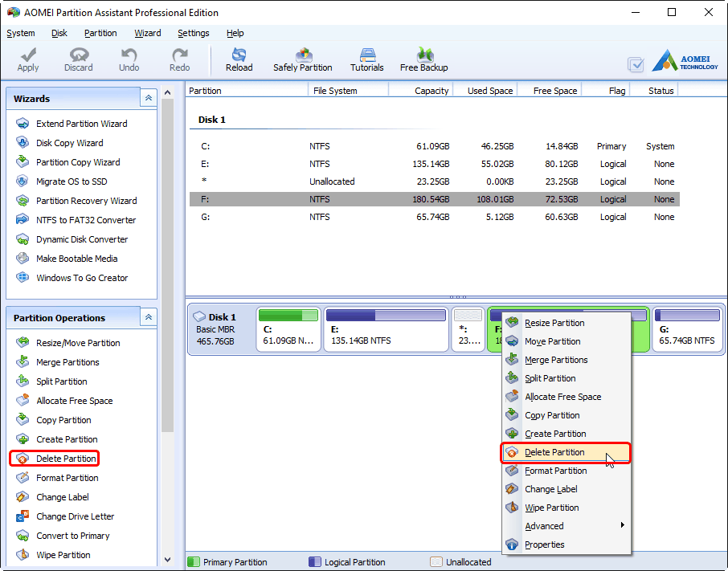This screenshot has height=571, width=728.
Task: Launch Free Backup from the toolbar
Action: pyautogui.click(x=423, y=59)
